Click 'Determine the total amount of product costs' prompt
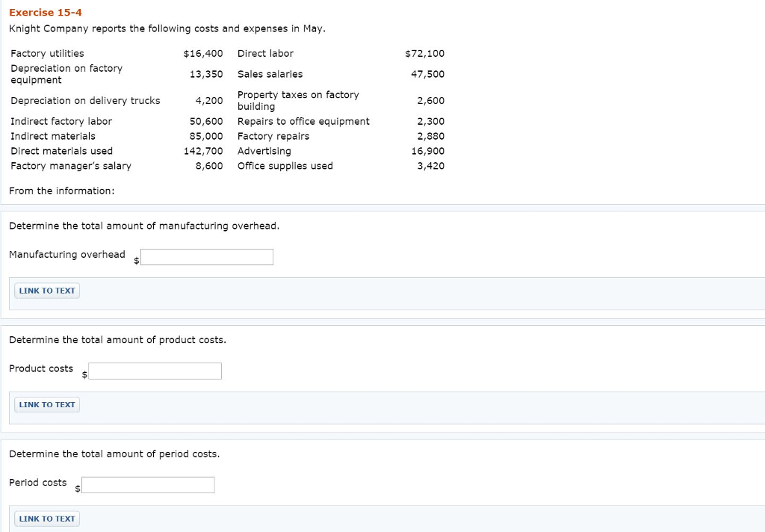The height and width of the screenshot is (532, 765). pyautogui.click(x=117, y=340)
